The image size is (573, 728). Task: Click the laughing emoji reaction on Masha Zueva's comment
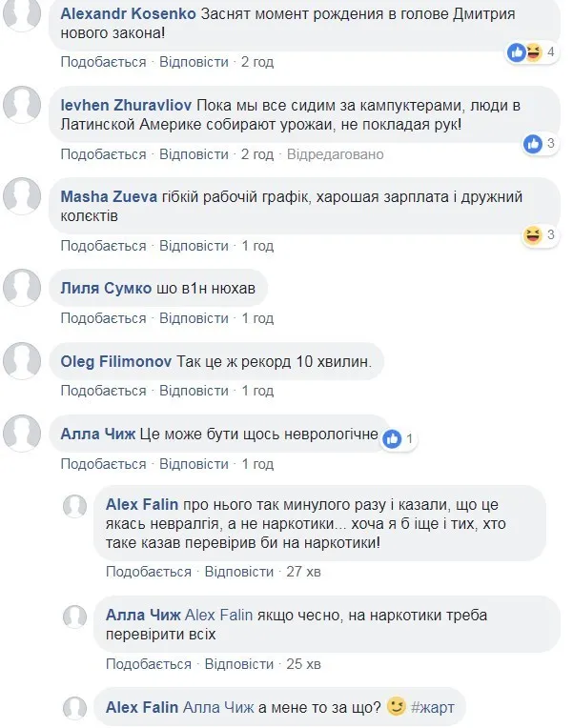(533, 235)
